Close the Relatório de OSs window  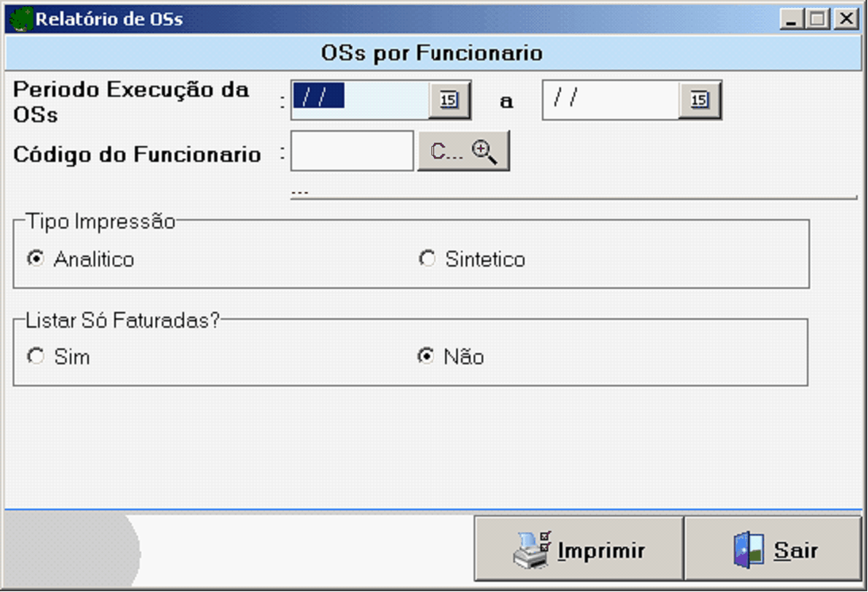(847, 19)
